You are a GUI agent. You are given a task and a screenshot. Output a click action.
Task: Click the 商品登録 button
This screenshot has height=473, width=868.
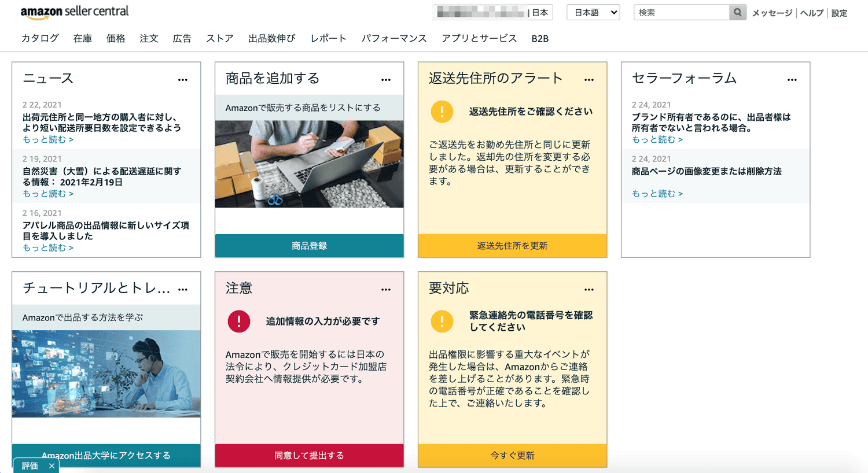point(310,246)
